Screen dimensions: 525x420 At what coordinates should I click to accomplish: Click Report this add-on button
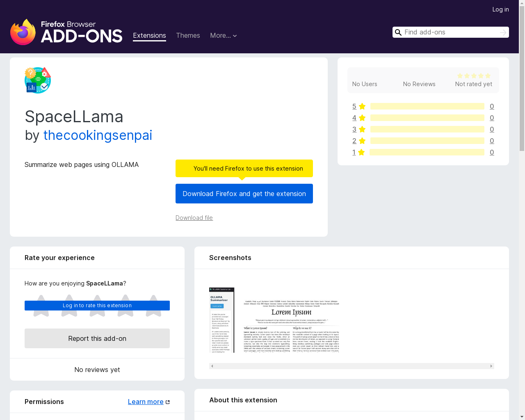point(97,338)
